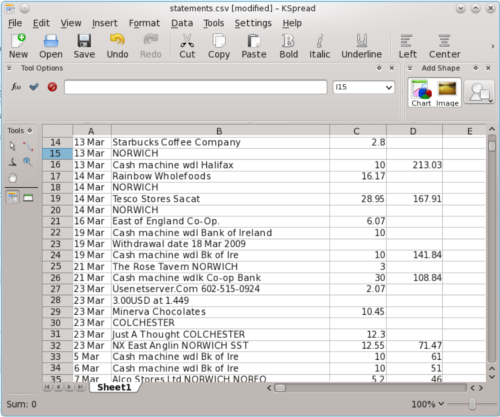Select the pan hand tool in Tools
The height and width of the screenshot is (417, 500).
click(x=12, y=178)
